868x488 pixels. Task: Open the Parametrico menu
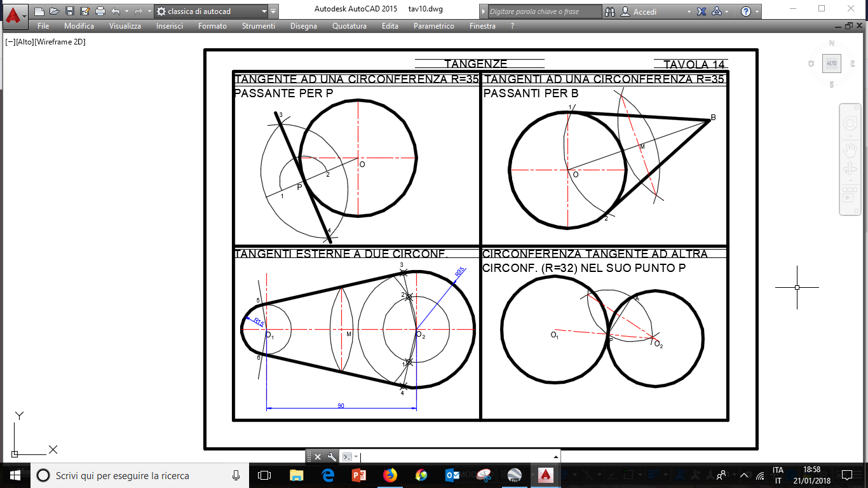tap(434, 26)
